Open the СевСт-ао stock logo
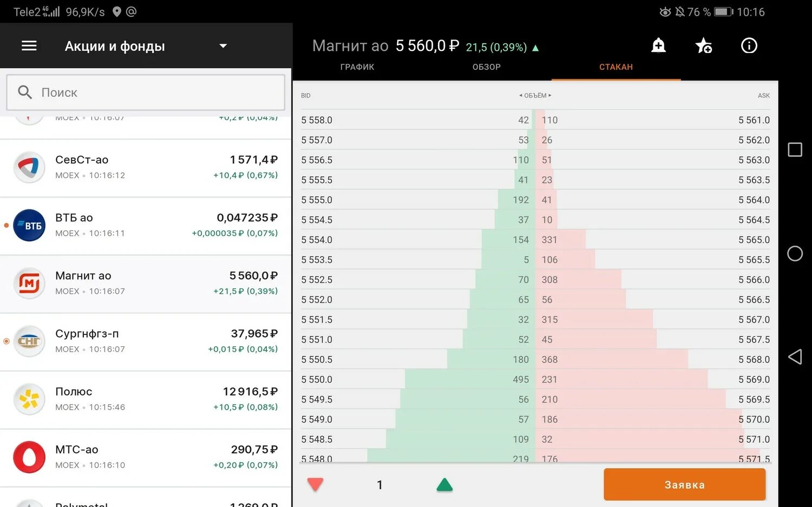The width and height of the screenshot is (812, 507). pos(29,167)
